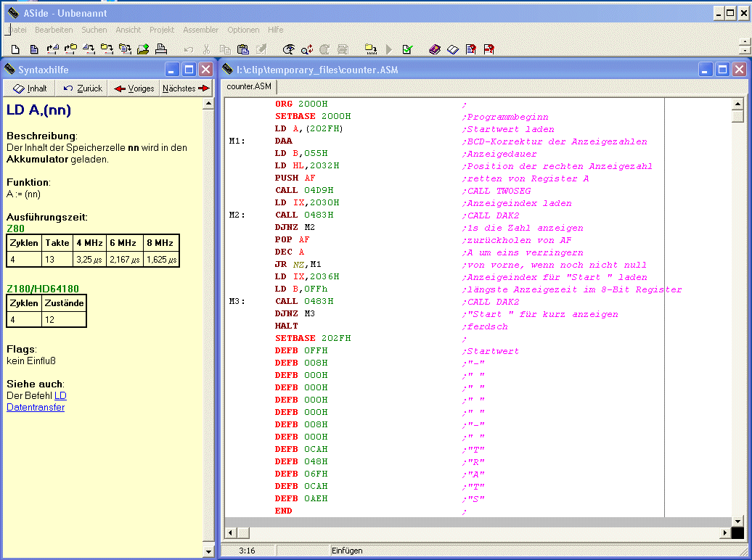Click the HALT instruction in the code
The height and width of the screenshot is (560, 752).
pyautogui.click(x=286, y=326)
